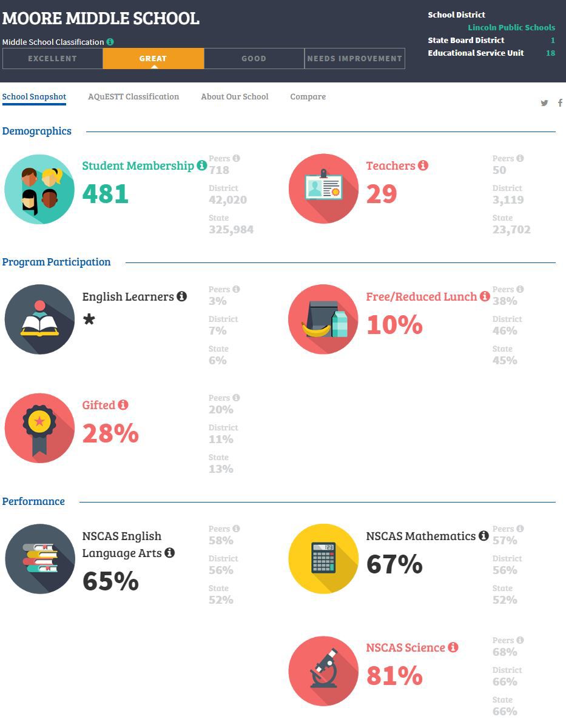Click the Facebook share icon
Screen dimensions: 566x728
560,103
